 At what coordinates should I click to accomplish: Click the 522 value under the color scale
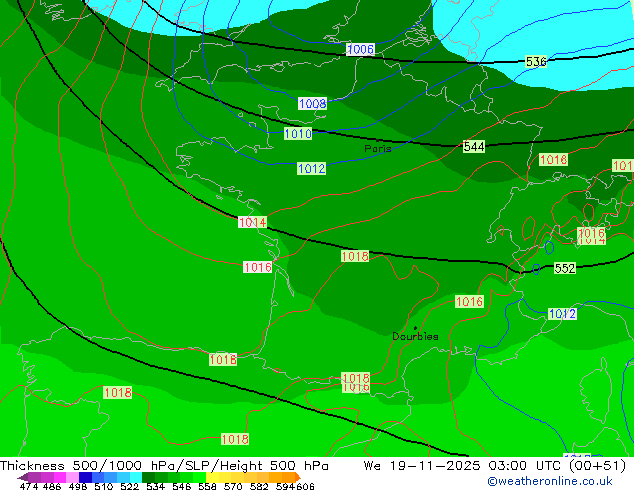129,486
